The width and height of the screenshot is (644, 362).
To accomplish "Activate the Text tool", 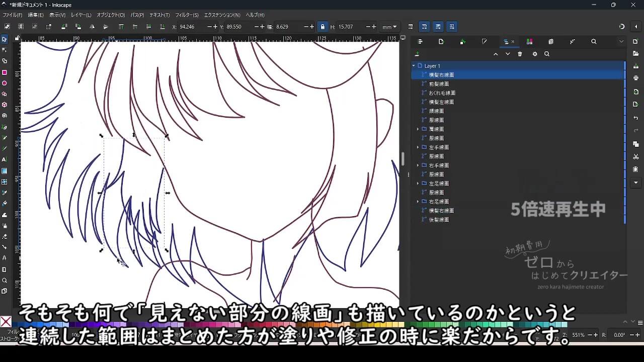I will point(5,159).
